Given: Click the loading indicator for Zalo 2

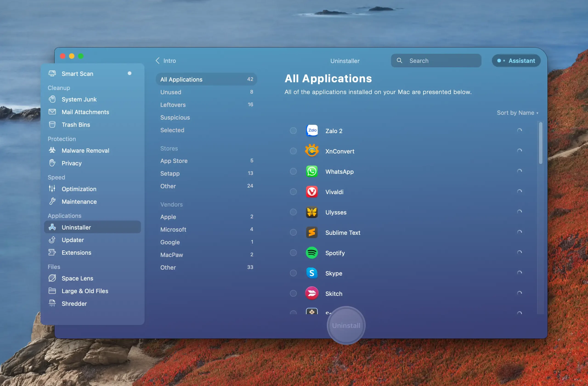Looking at the screenshot, I should pos(519,131).
